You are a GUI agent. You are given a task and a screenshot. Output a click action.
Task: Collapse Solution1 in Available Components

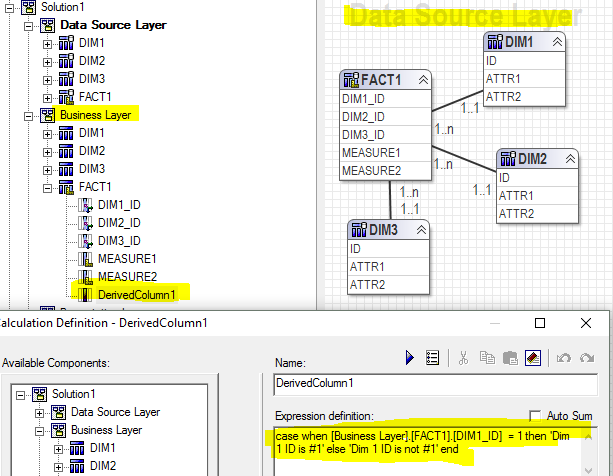(20, 395)
